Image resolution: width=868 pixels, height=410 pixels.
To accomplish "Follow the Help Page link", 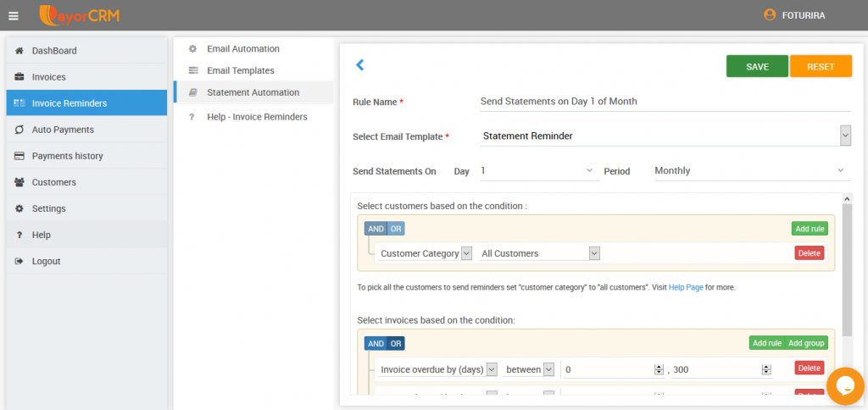I will tap(686, 287).
